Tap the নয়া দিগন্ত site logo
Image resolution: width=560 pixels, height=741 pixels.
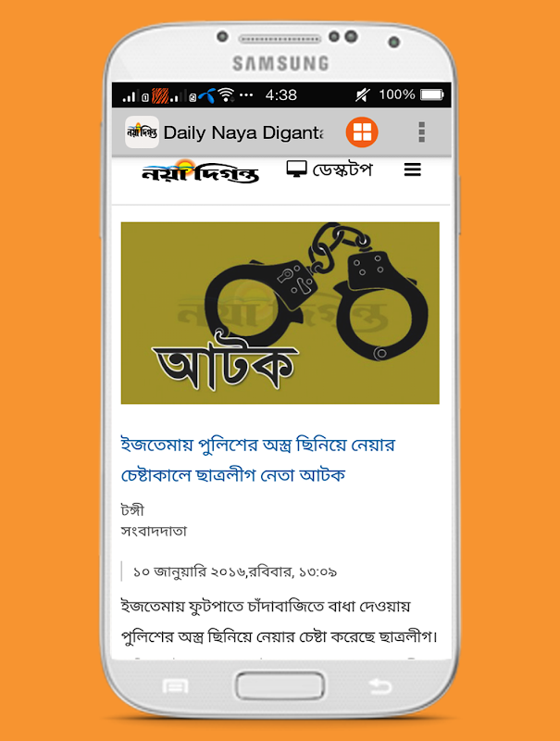[200, 172]
